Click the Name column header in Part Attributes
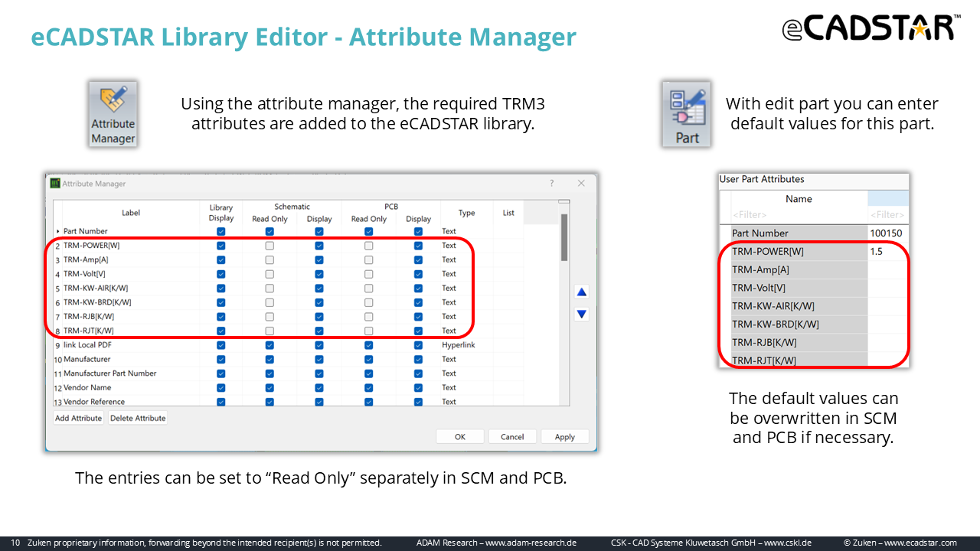 click(799, 199)
